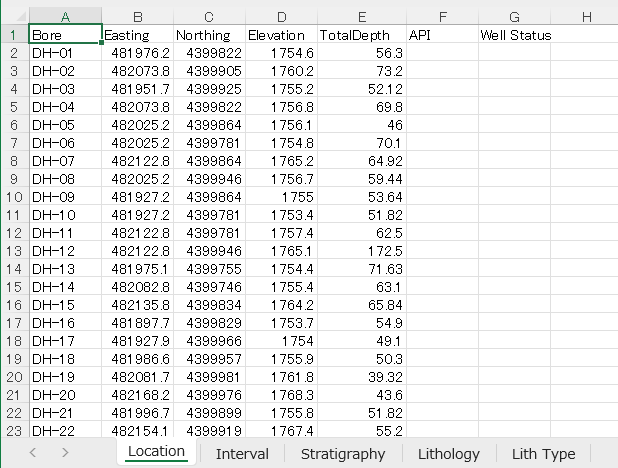
Task: Select column D header
Action: (x=280, y=17)
